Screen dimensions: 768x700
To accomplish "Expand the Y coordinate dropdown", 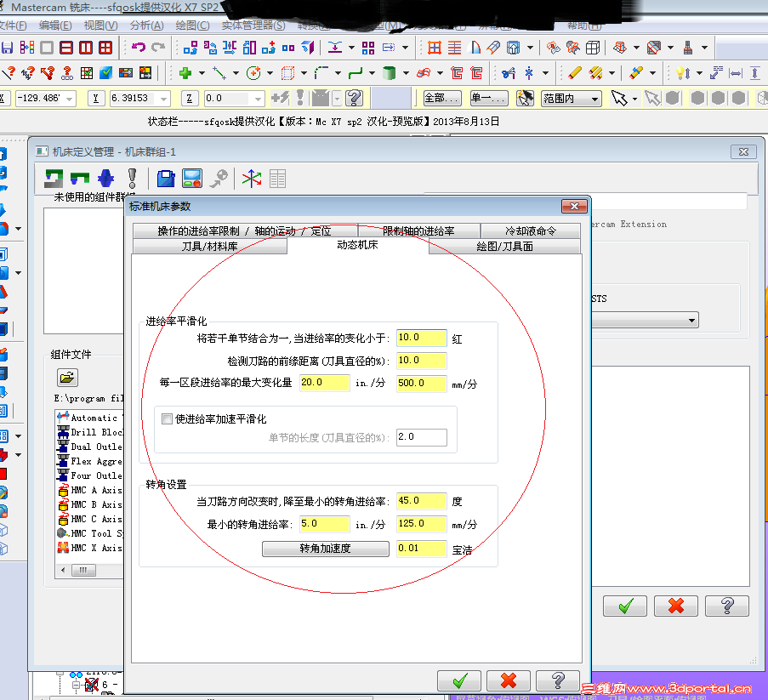I will coord(163,99).
